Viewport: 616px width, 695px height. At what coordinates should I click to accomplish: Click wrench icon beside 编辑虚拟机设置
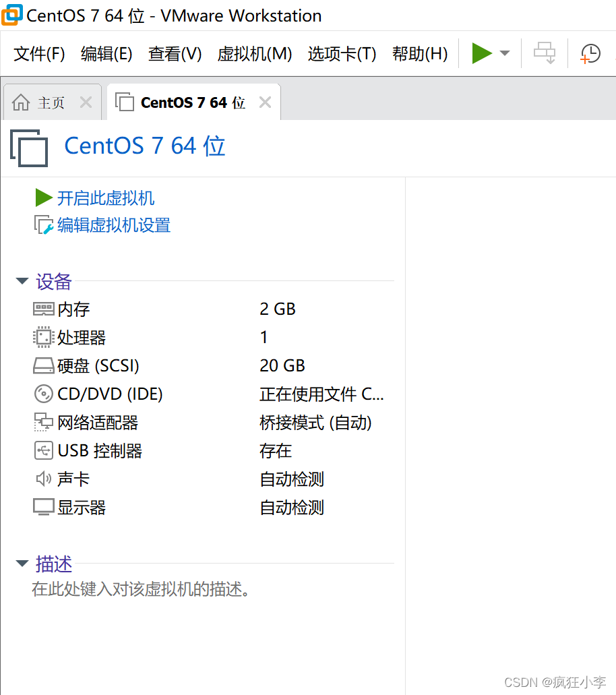coord(44,225)
